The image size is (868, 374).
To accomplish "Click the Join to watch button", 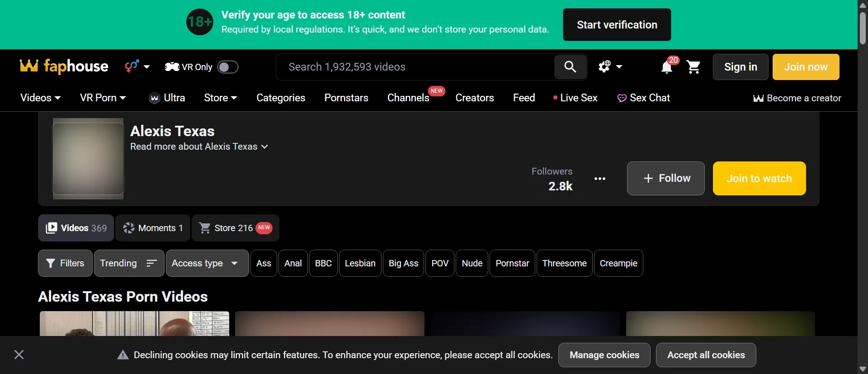I will coord(759,178).
